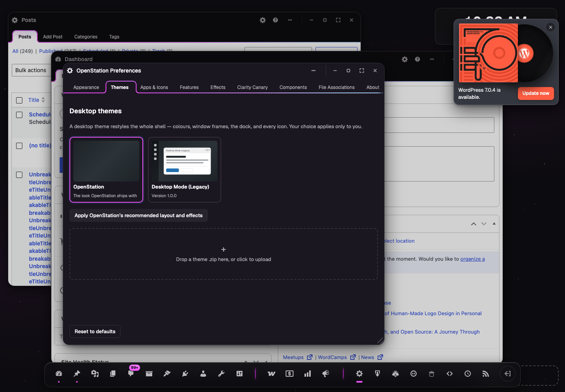Open the Settings sliders icon in the dock
Screen dimensions: 565x392
point(239,374)
